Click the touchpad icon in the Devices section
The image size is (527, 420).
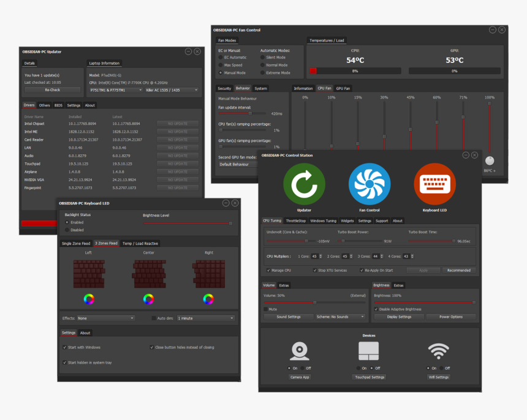click(x=369, y=352)
